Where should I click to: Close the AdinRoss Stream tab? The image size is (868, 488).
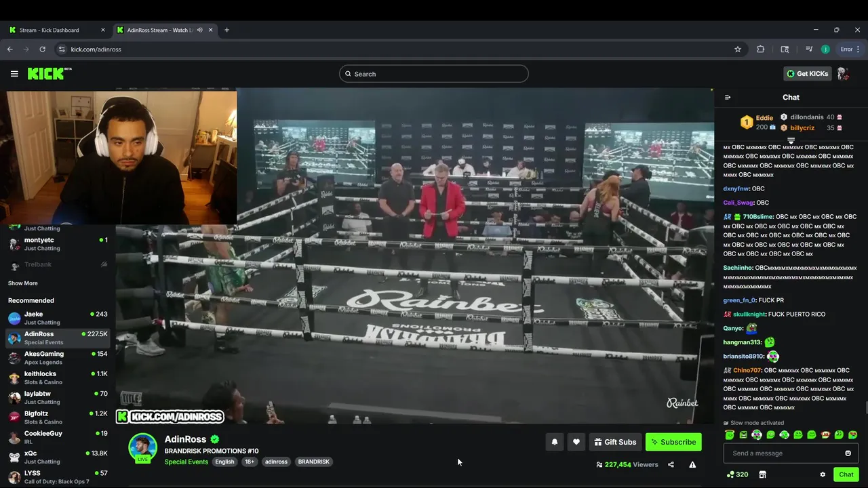[x=211, y=30]
